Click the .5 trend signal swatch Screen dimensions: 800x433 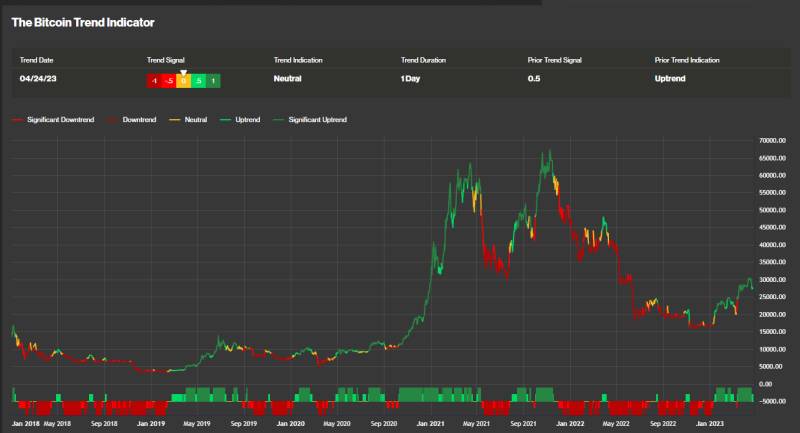(x=198, y=81)
